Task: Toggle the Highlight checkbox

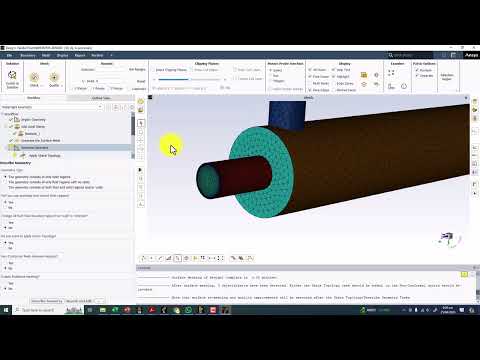Action: click(333, 76)
